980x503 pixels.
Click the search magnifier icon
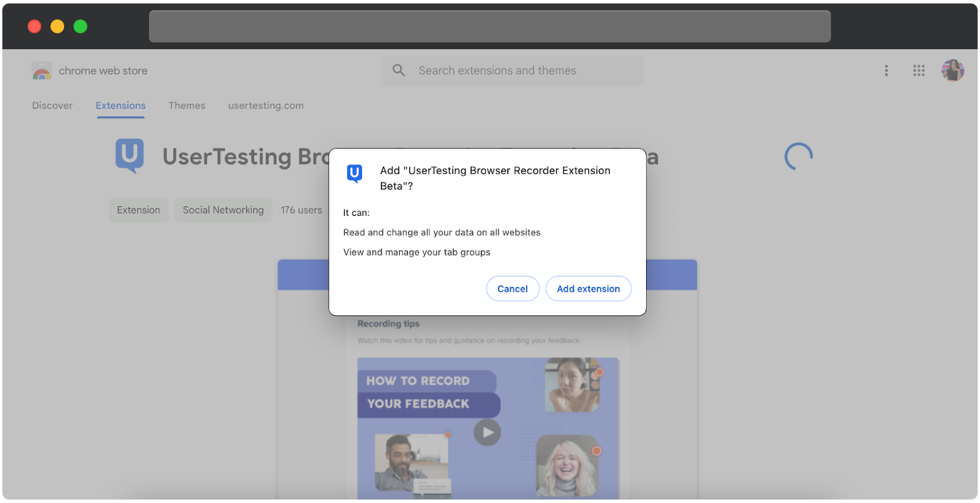click(x=399, y=70)
